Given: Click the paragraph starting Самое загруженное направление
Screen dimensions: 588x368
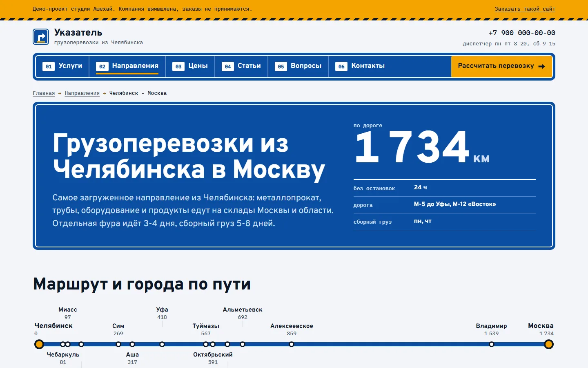Looking at the screenshot, I should point(193,211).
